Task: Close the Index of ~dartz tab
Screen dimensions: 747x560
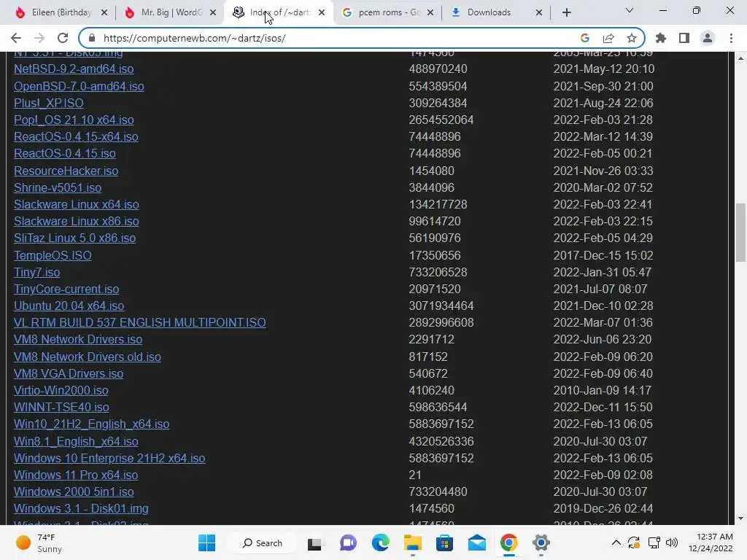Action: click(x=322, y=12)
